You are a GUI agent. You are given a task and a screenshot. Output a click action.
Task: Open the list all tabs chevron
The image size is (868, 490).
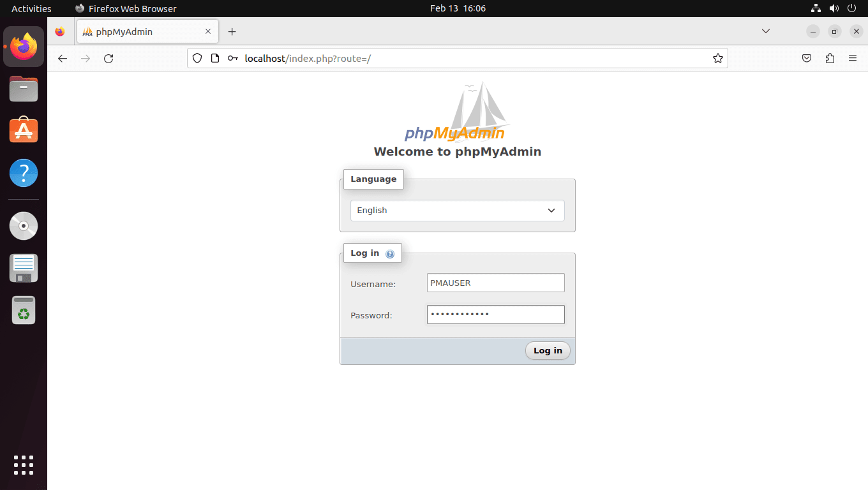coord(765,31)
